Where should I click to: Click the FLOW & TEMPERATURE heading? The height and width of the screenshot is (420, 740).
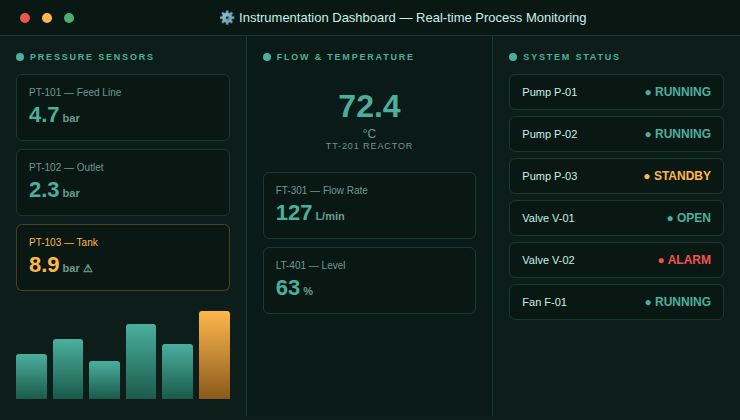tap(345, 57)
